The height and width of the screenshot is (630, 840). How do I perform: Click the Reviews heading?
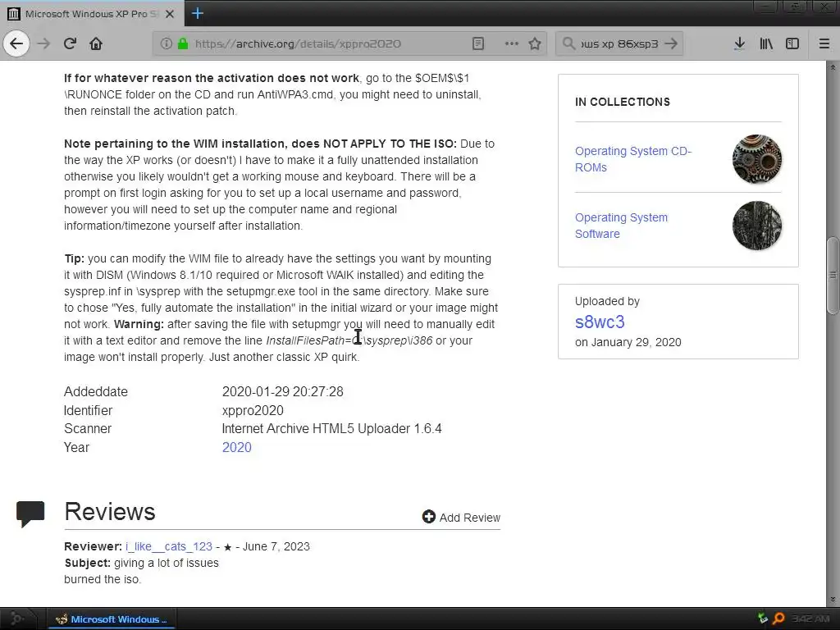coord(110,512)
